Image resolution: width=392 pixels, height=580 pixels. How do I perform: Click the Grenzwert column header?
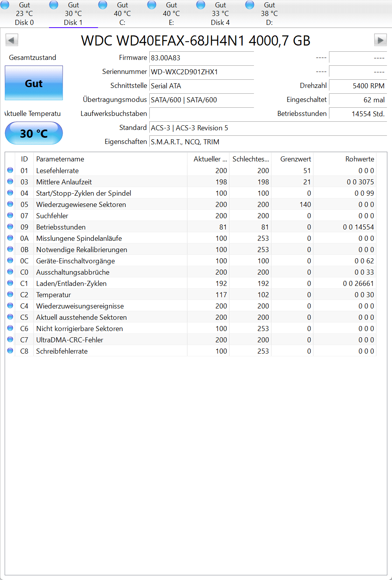click(292, 159)
